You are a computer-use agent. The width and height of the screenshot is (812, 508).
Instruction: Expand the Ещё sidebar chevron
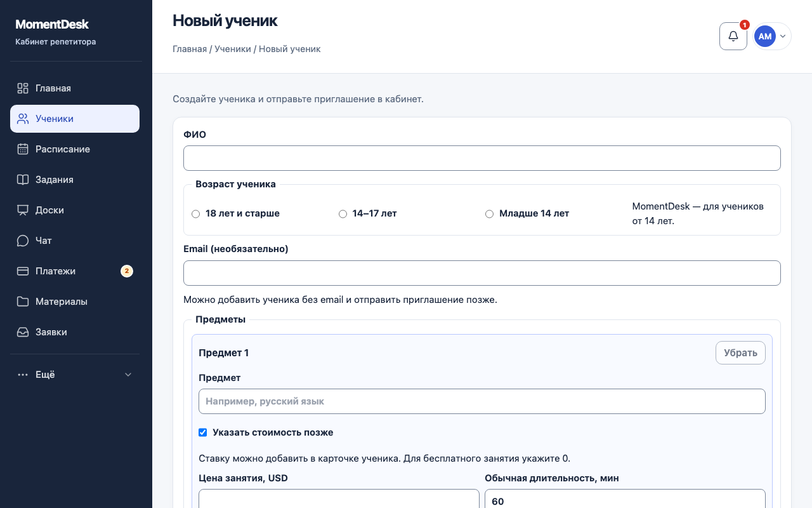(x=128, y=375)
